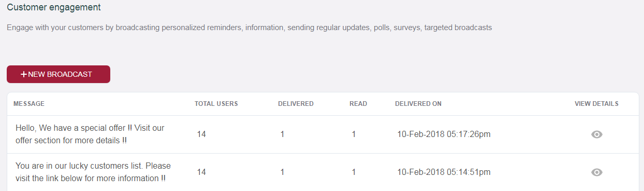Select the Message column header

tap(29, 104)
